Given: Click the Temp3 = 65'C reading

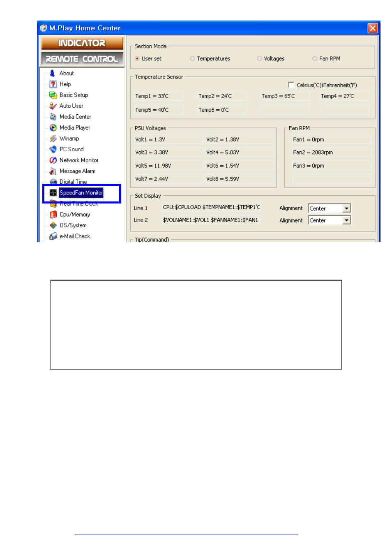Looking at the screenshot, I should point(285,96).
